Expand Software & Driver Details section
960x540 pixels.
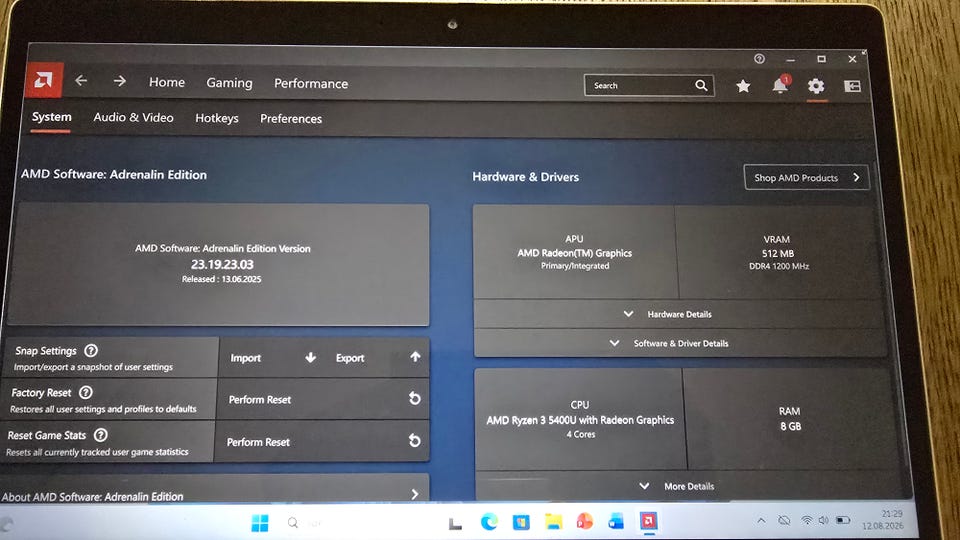[x=680, y=343]
